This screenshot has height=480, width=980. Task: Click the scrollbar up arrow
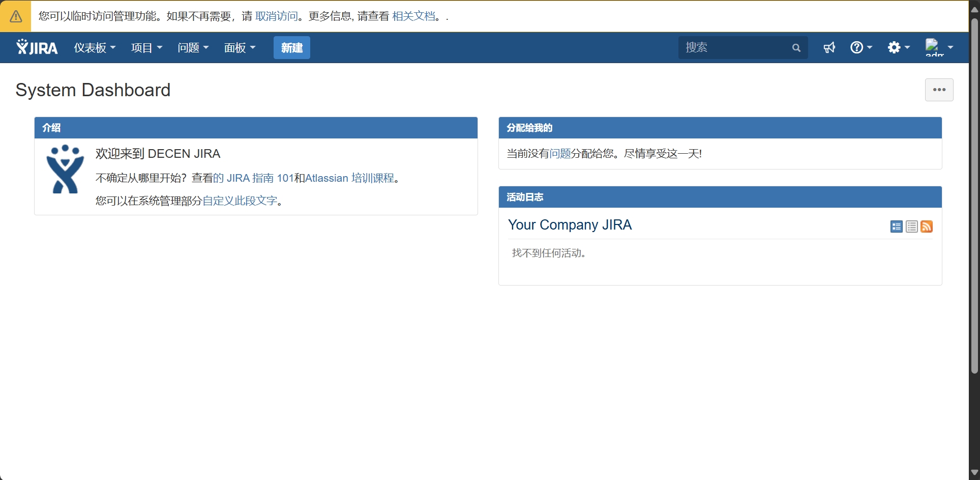[x=974, y=9]
